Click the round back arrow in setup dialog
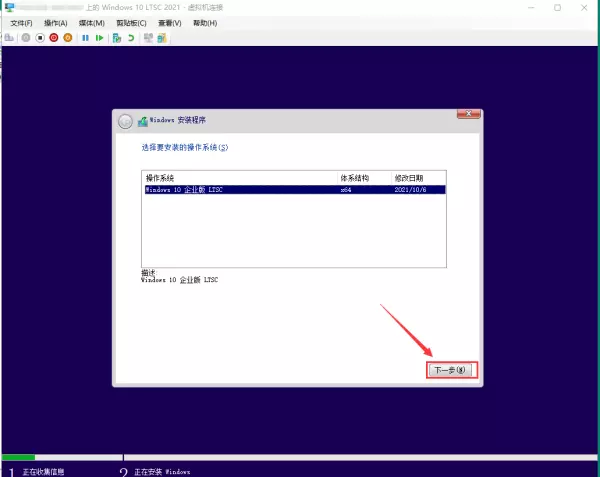 pyautogui.click(x=125, y=121)
